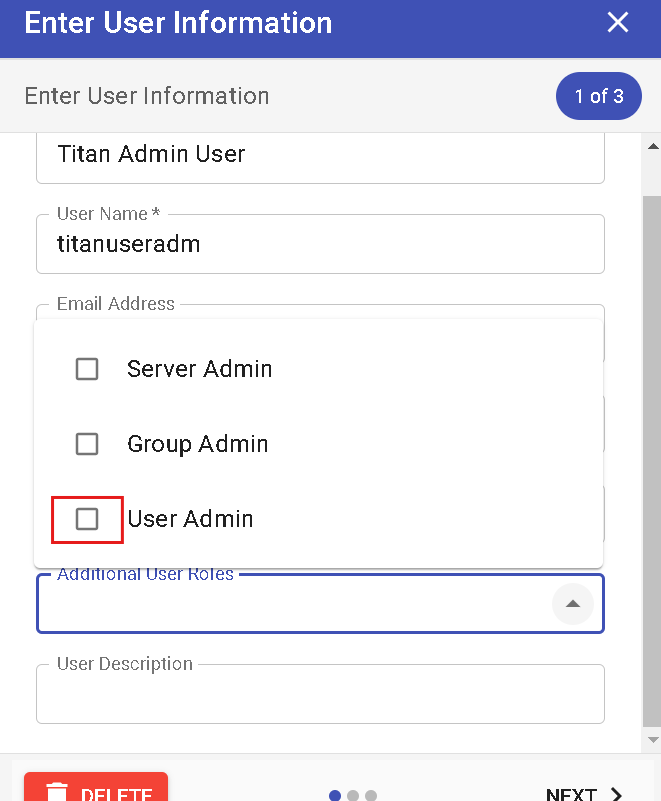Select the second step indicator dot
The image size is (661, 801).
(x=353, y=796)
